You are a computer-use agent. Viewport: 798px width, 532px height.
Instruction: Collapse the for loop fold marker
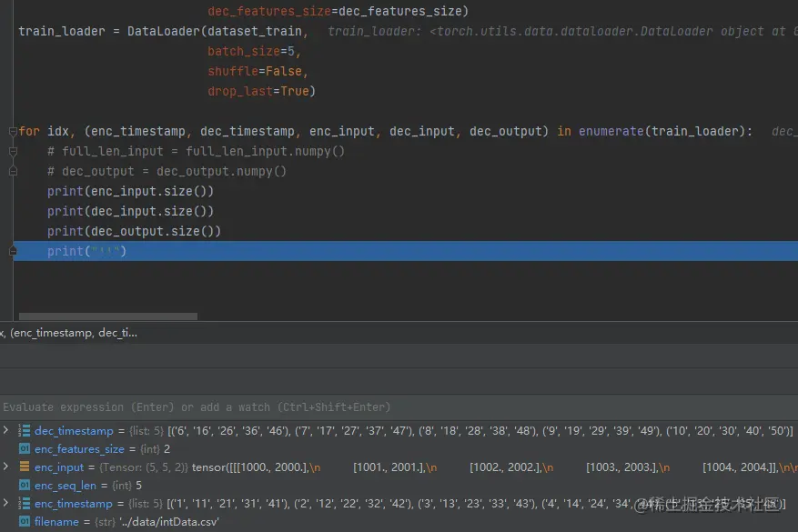[x=14, y=132]
